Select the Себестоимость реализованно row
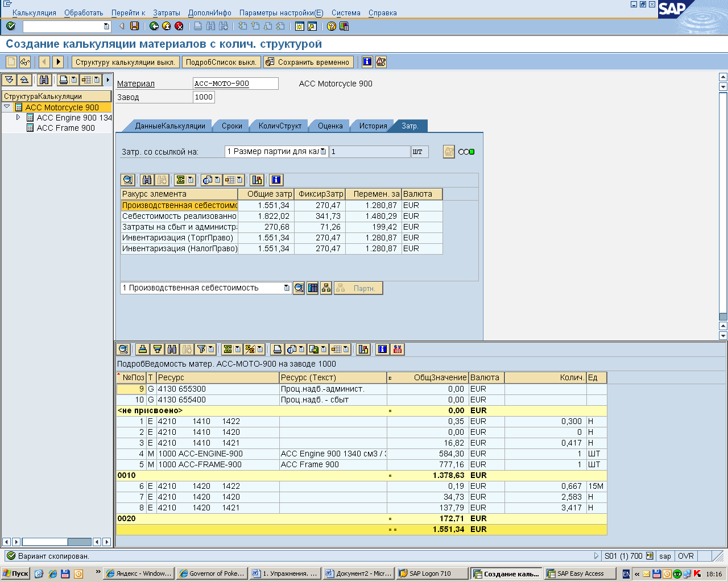 point(282,216)
